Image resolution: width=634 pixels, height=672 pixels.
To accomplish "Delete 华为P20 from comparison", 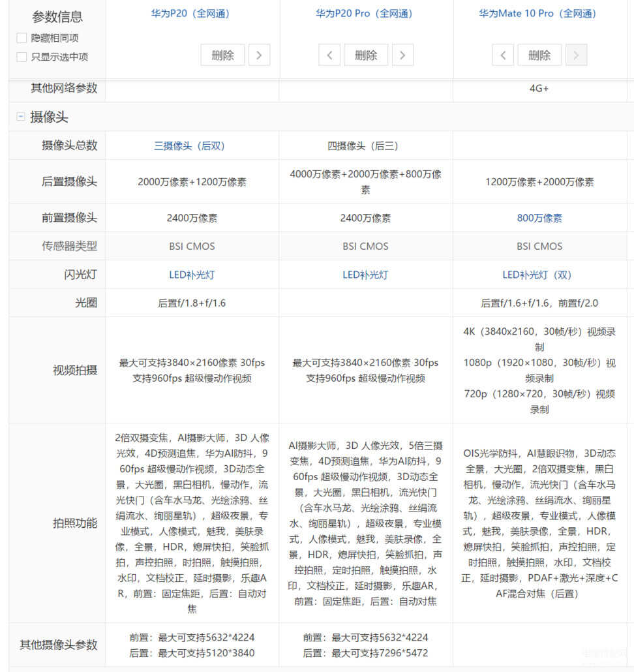I will click(222, 55).
